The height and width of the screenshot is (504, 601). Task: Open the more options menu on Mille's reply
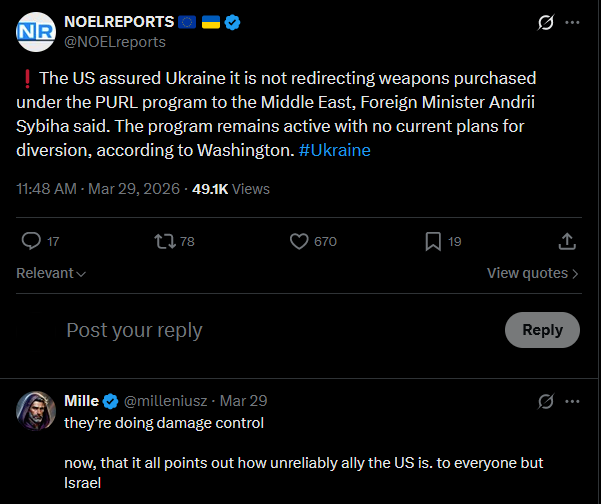[x=571, y=401]
